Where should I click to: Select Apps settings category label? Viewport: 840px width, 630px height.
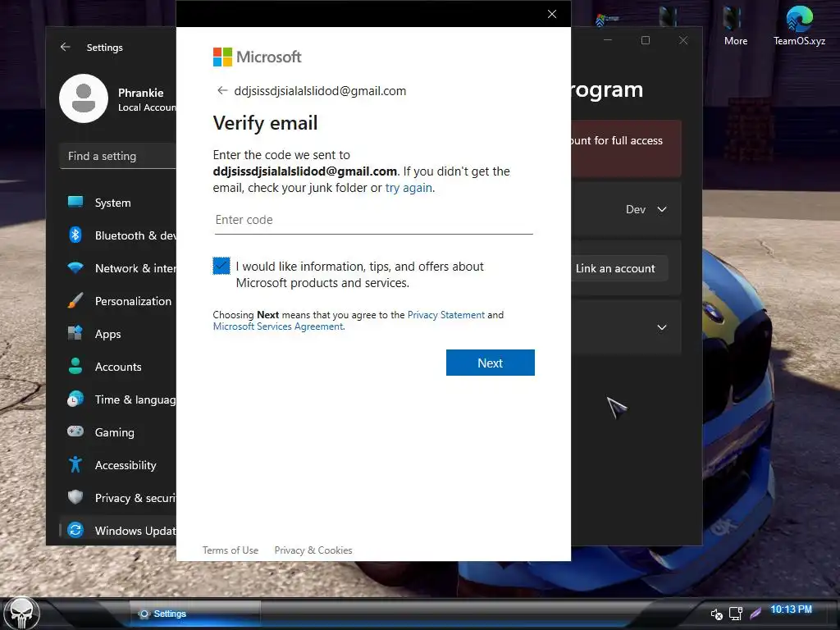pyautogui.click(x=107, y=334)
